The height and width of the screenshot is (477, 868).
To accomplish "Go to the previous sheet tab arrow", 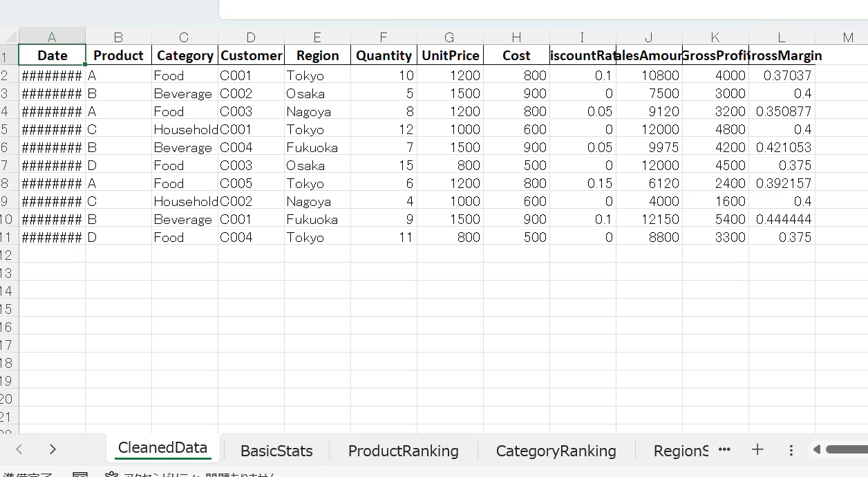I will tap(19, 449).
